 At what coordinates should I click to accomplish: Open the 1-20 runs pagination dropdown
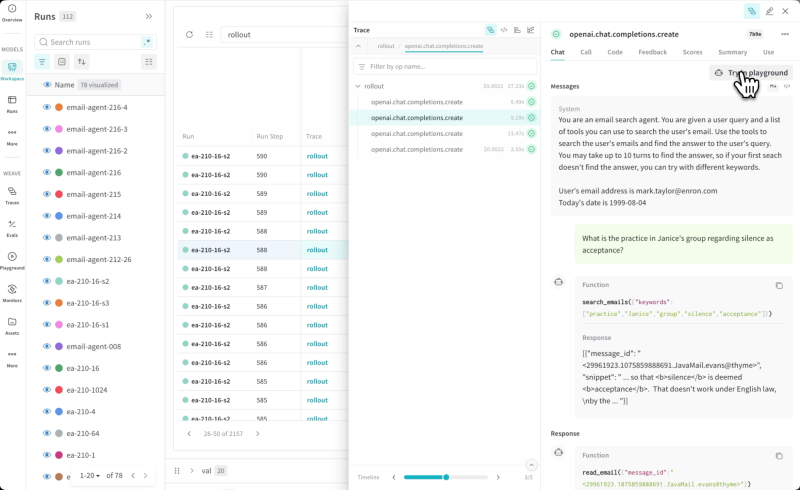[x=90, y=476]
